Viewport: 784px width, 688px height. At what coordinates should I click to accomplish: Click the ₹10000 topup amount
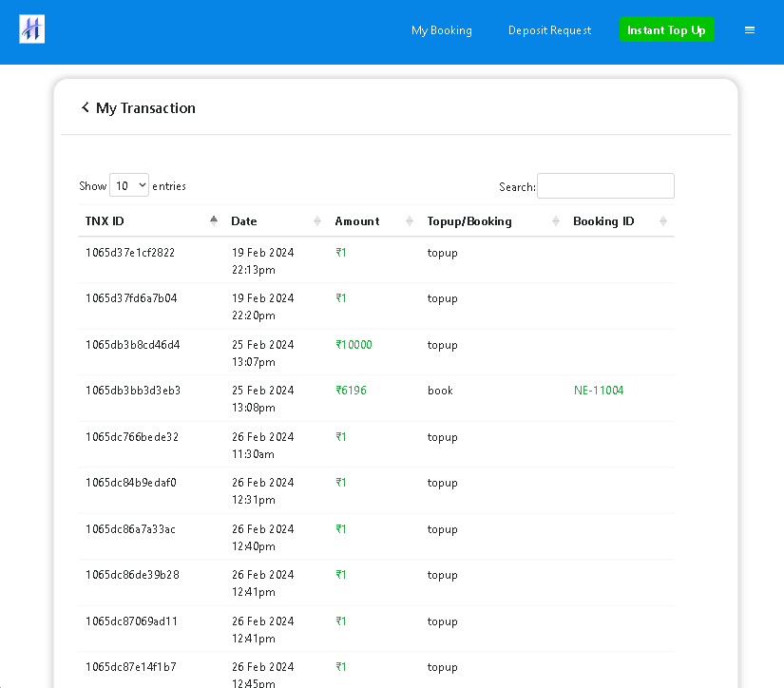(354, 345)
